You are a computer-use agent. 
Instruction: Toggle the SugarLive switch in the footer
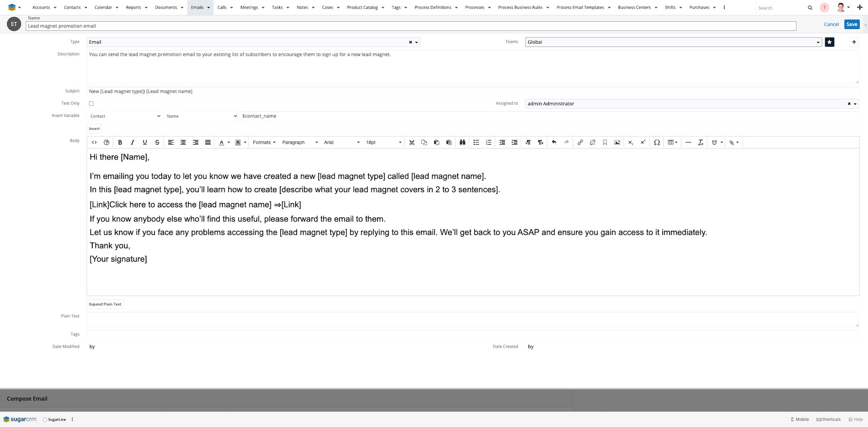point(45,419)
